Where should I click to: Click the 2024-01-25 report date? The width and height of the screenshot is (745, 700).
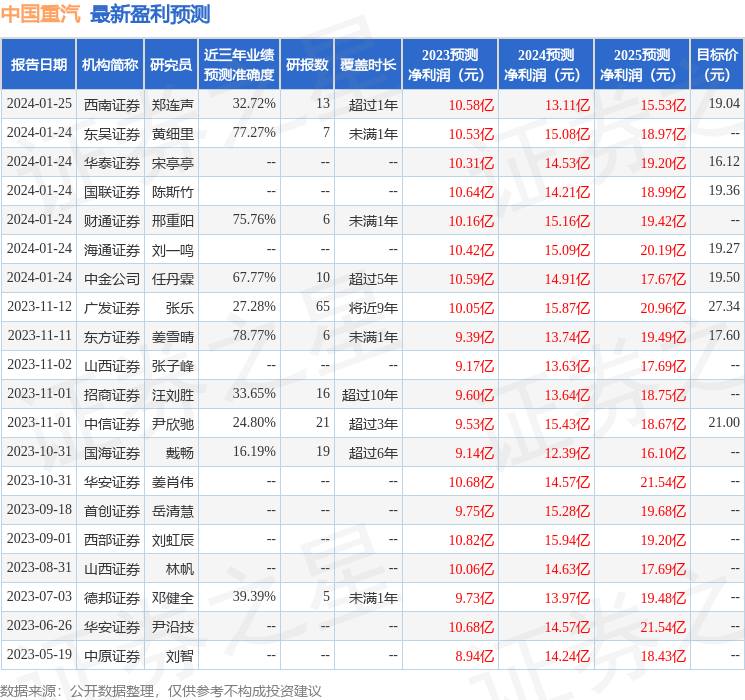[39, 103]
